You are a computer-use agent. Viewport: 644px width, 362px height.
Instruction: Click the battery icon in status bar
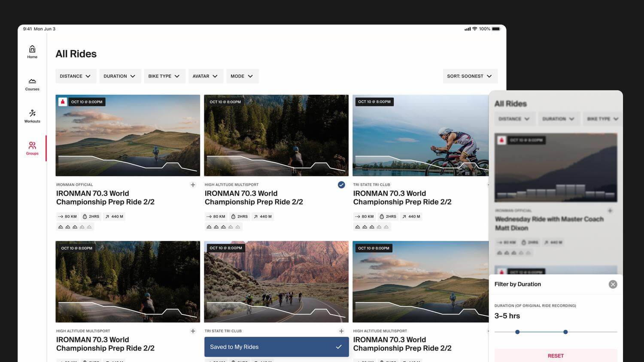tap(496, 29)
